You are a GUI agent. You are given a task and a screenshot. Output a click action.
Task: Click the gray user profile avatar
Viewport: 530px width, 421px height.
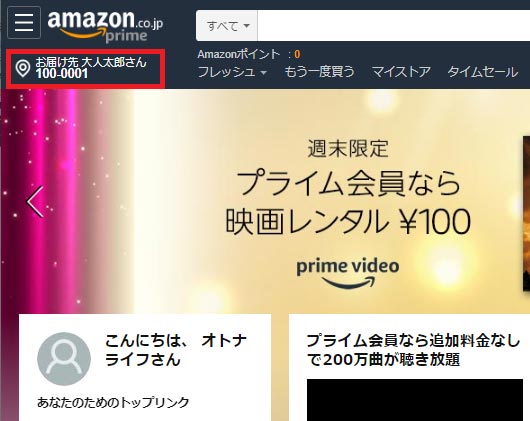[x=64, y=359]
